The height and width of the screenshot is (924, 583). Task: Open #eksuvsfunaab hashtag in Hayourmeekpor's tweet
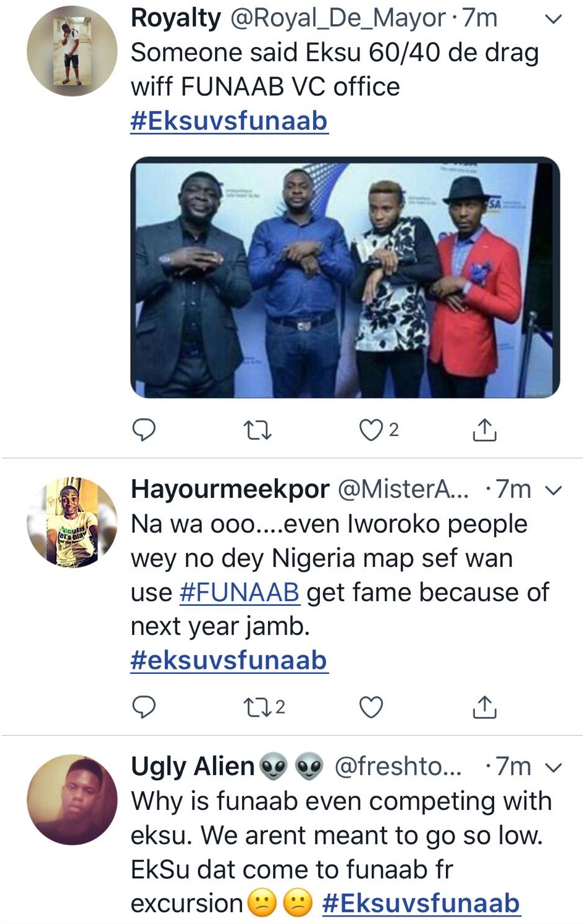[229, 660]
